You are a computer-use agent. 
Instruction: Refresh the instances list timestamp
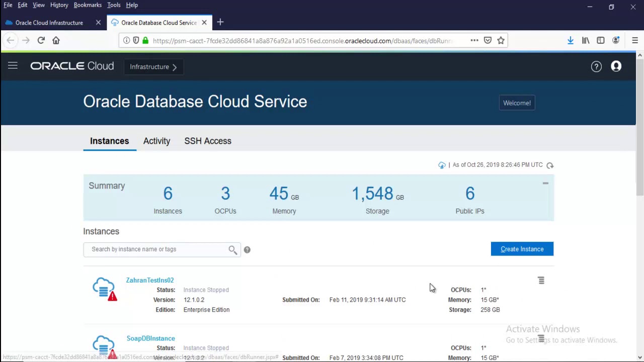[x=550, y=165]
